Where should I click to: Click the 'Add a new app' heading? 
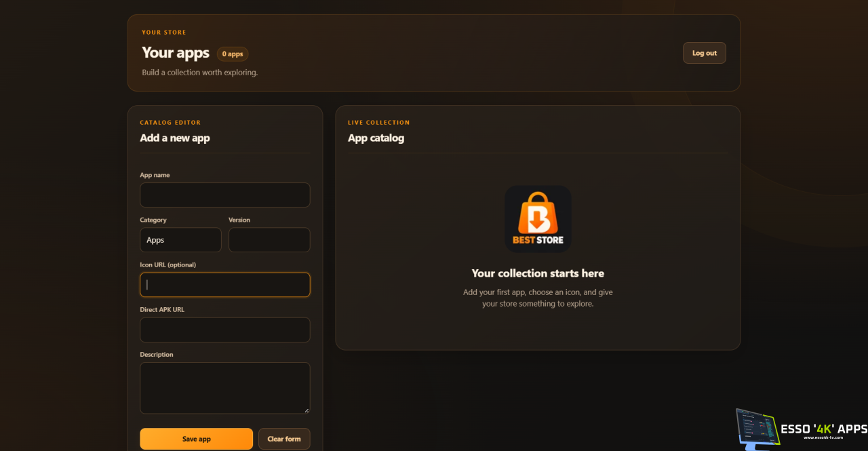[x=175, y=138]
